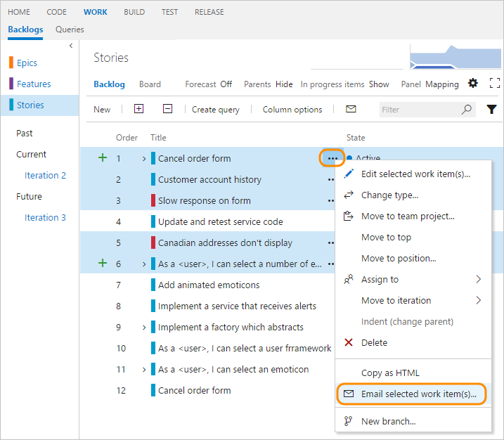This screenshot has width=504, height=440.
Task: Click Create query button
Action: click(216, 110)
